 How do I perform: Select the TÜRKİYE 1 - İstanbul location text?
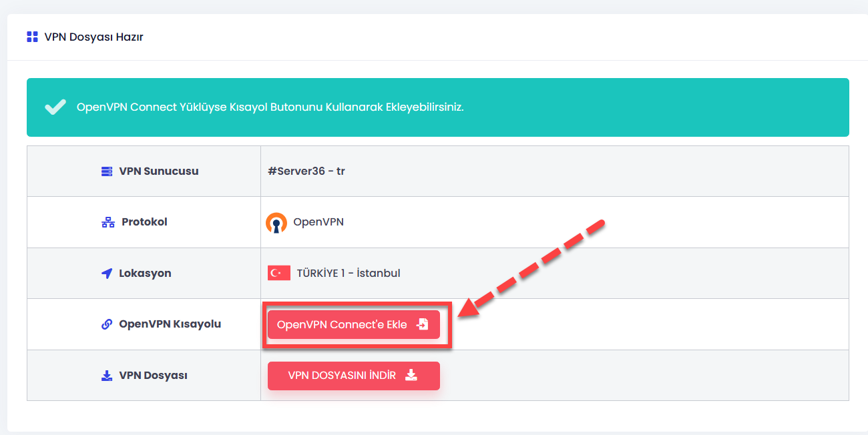pyautogui.click(x=349, y=273)
